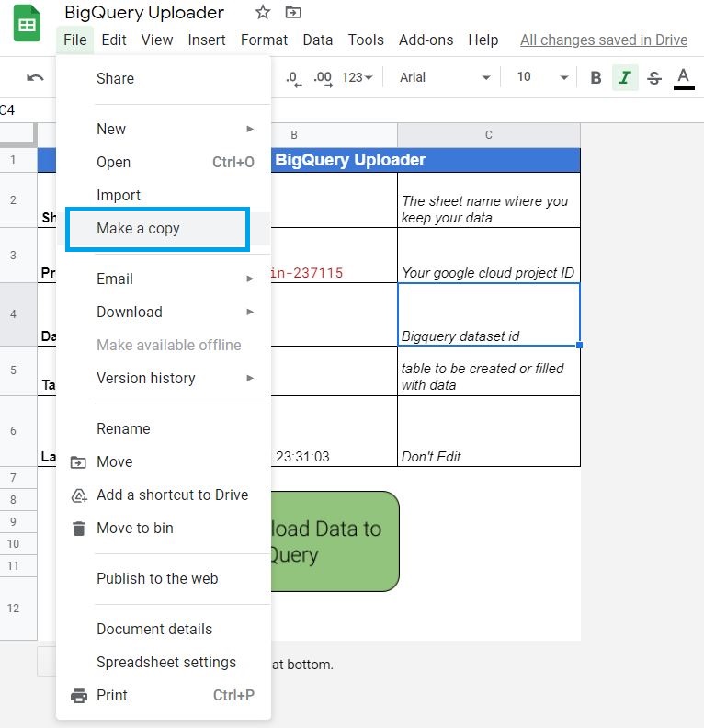Image resolution: width=704 pixels, height=728 pixels.
Task: Choose Publish to the web
Action: pyautogui.click(x=164, y=578)
